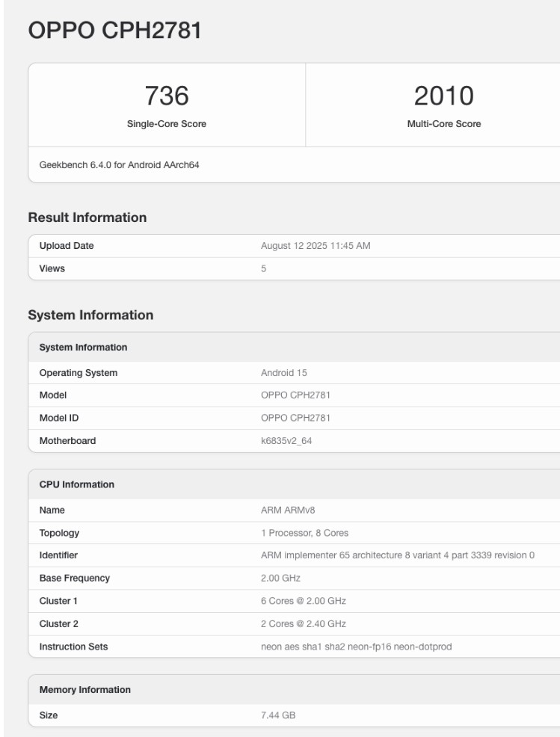Click the single-core score 736
This screenshot has height=737, width=560.
(x=167, y=96)
